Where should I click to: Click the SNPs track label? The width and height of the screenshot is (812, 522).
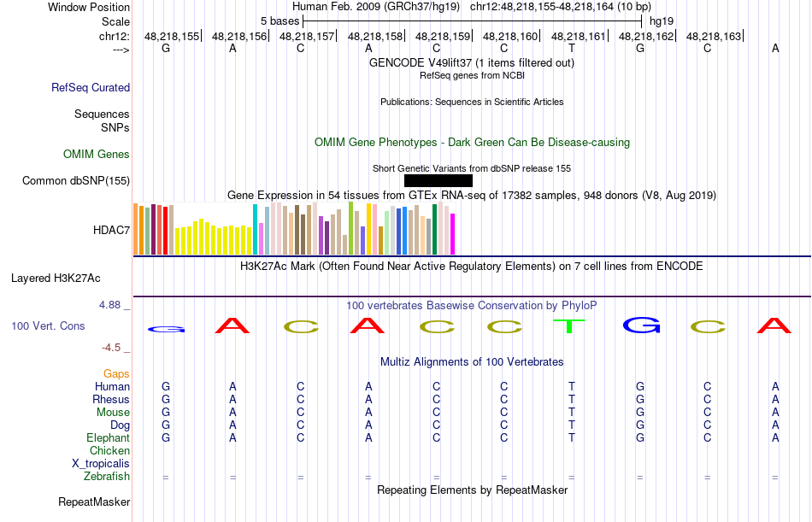pos(115,127)
